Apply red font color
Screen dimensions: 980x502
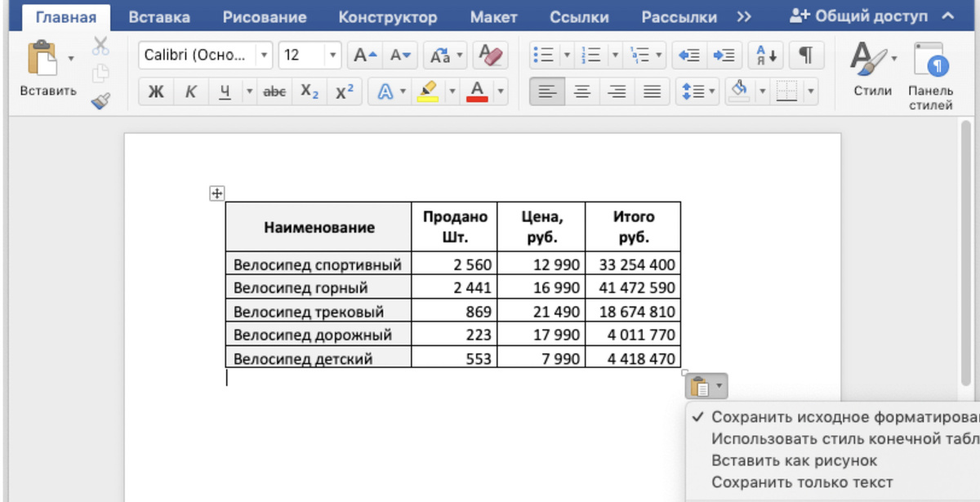pyautogui.click(x=478, y=92)
